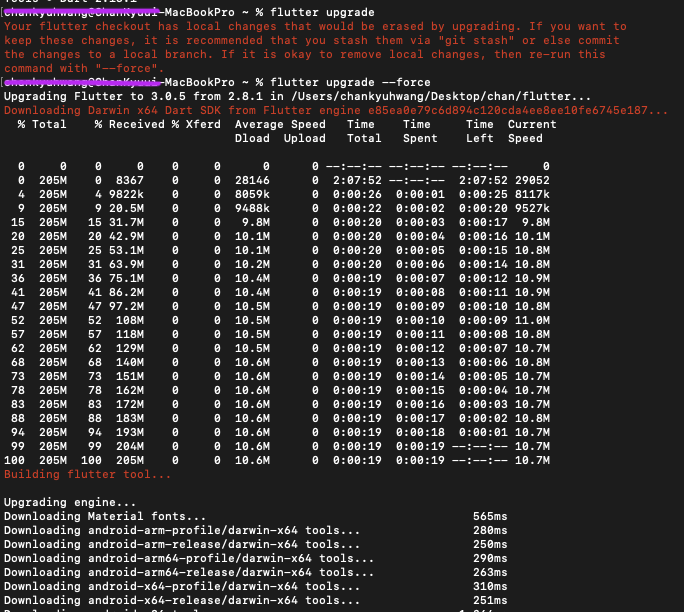Click the '0:00:10' Time Left value
The image size is (684, 612).
click(483, 306)
